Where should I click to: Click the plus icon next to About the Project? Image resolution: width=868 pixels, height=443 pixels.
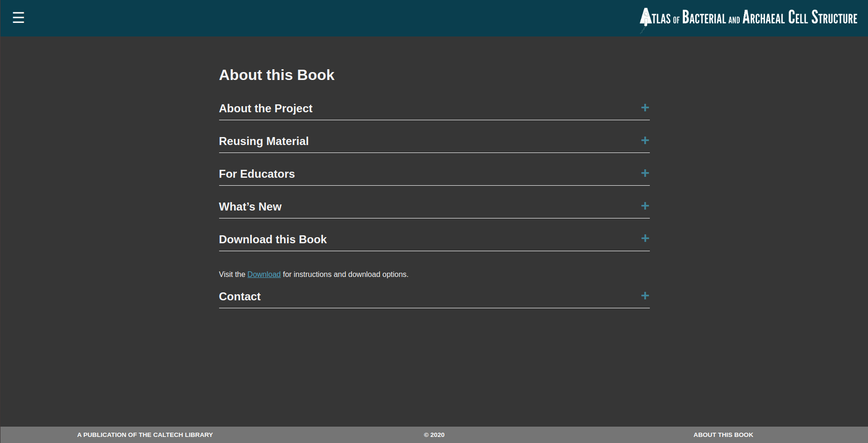click(645, 108)
